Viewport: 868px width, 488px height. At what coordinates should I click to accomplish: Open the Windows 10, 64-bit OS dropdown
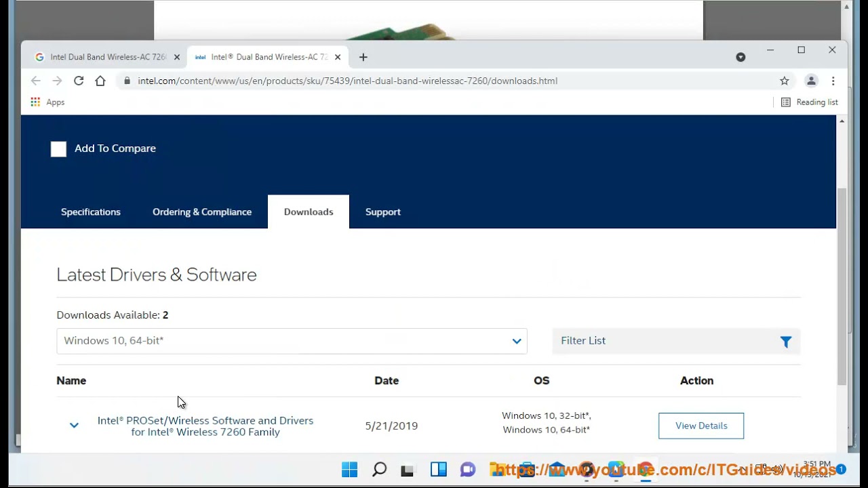(292, 341)
